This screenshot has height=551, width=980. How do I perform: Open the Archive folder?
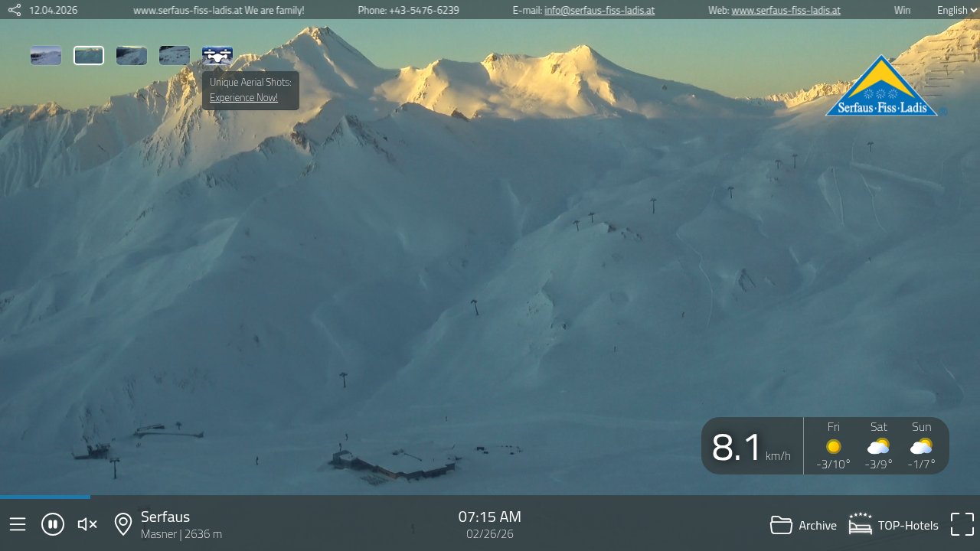803,525
